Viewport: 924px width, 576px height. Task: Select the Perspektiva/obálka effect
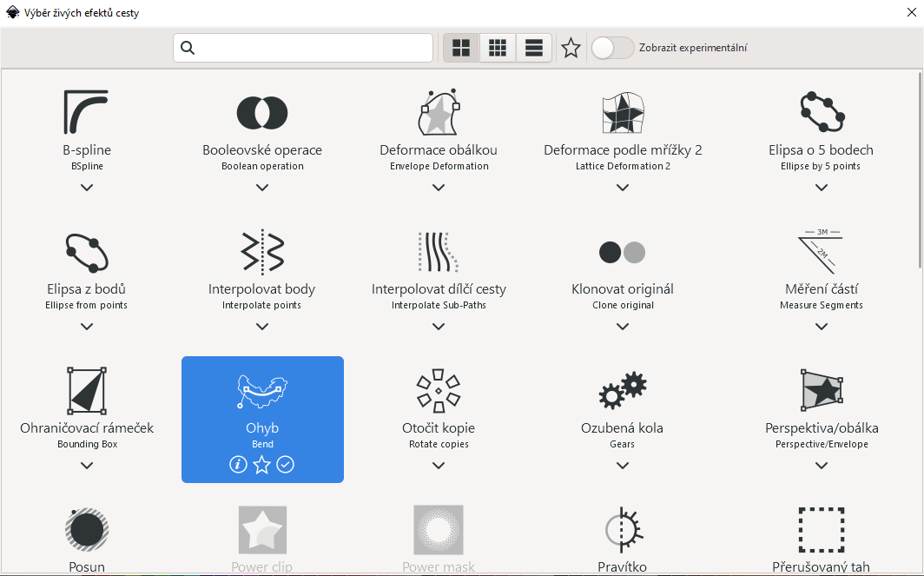point(822,391)
